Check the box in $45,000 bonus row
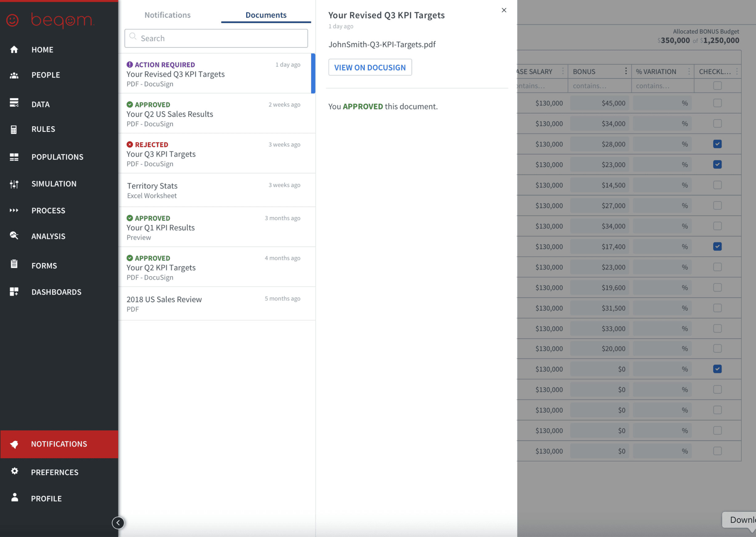 click(x=717, y=103)
